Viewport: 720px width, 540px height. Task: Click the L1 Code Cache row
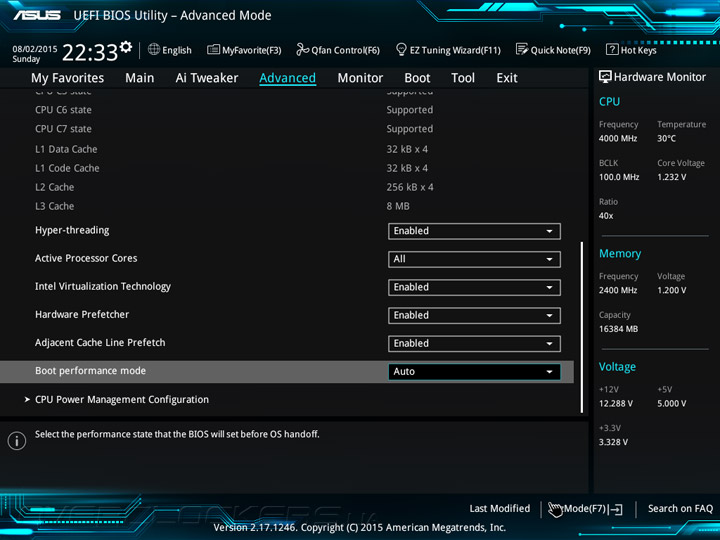(231, 168)
